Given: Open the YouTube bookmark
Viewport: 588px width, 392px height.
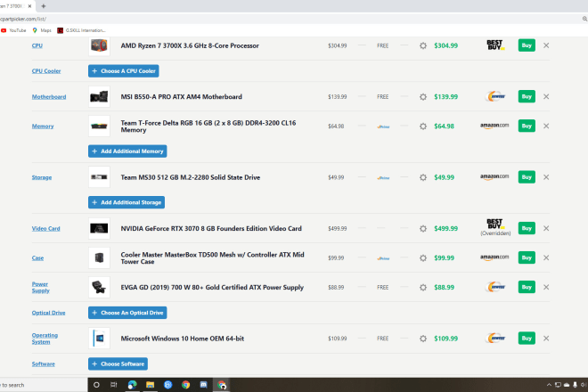Looking at the screenshot, I should 13,30.
